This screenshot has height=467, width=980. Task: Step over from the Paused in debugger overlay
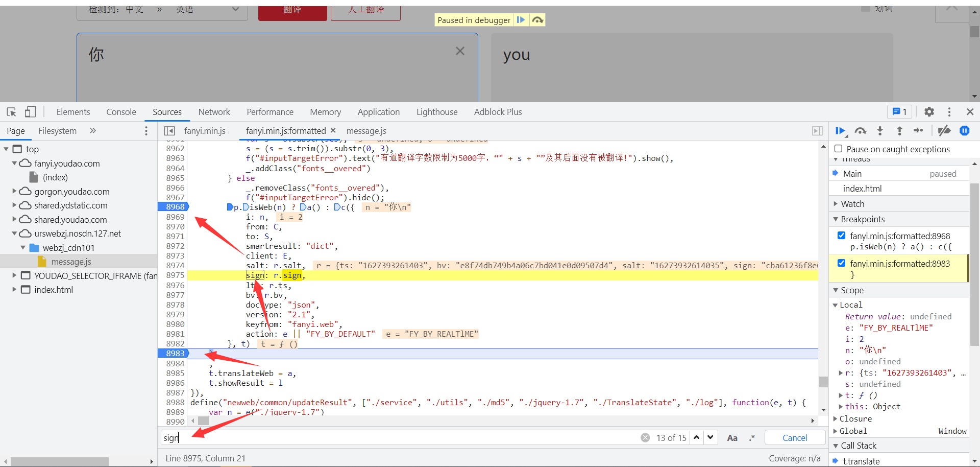pos(537,20)
